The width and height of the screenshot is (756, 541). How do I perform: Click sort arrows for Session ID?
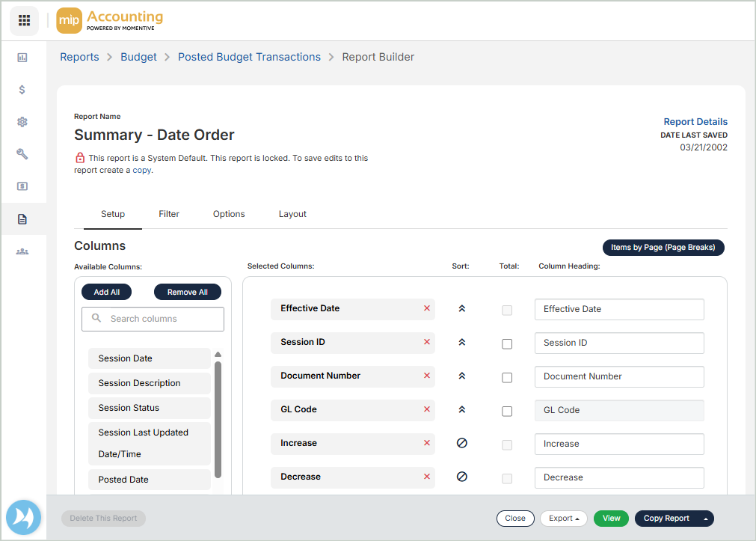pos(462,342)
